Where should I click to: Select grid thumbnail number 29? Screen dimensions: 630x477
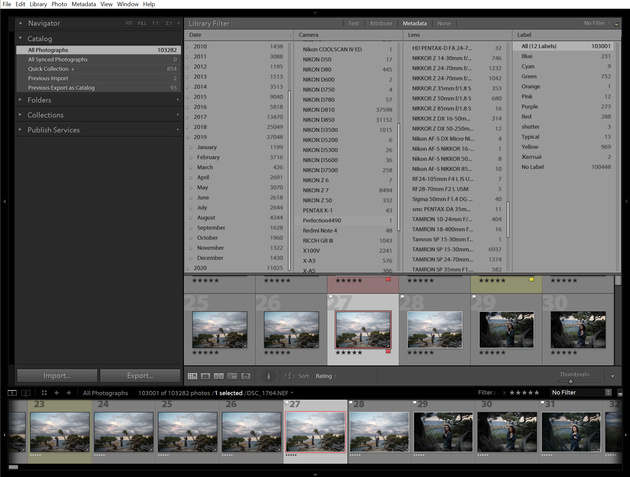click(506, 330)
